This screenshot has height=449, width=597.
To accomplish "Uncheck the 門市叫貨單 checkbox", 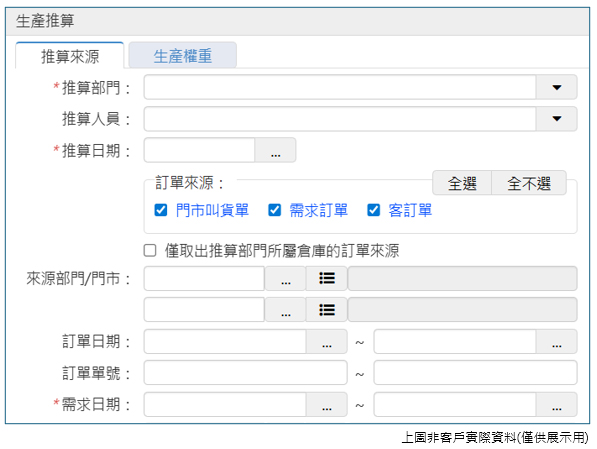I will [x=161, y=210].
